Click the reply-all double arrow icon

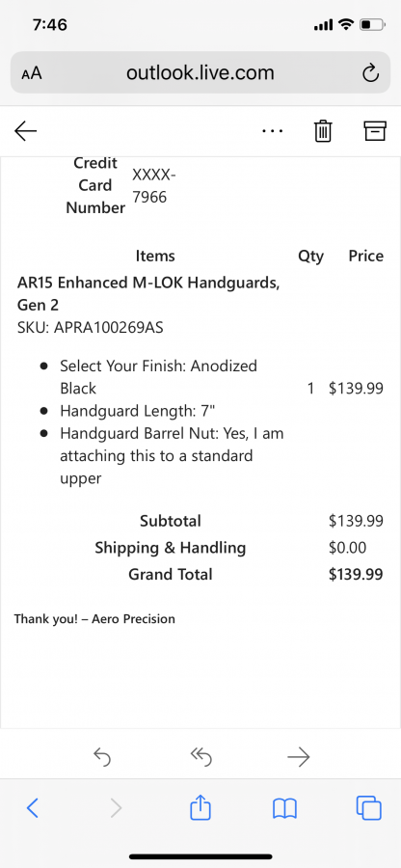coord(200,757)
